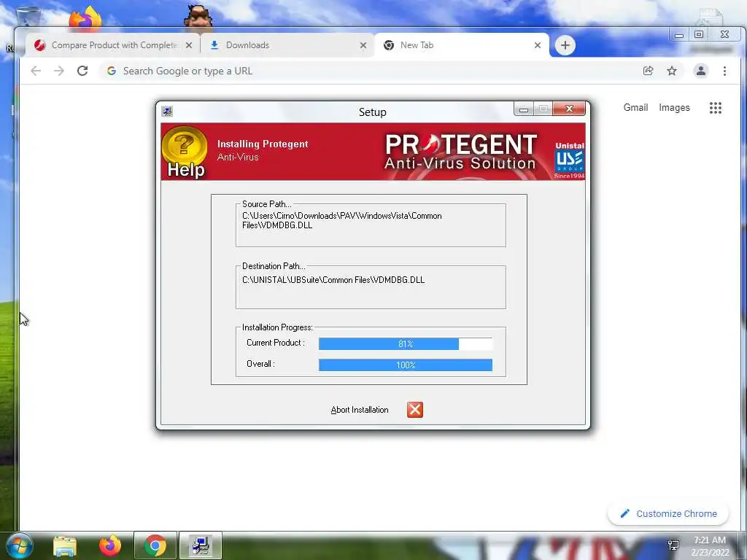
Task: Click the network tray icon
Action: coord(673,545)
